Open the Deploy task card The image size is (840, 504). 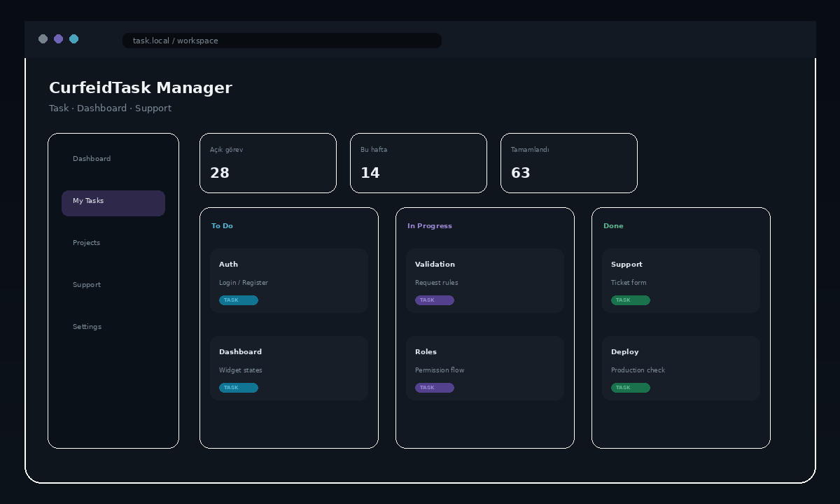[x=681, y=368]
